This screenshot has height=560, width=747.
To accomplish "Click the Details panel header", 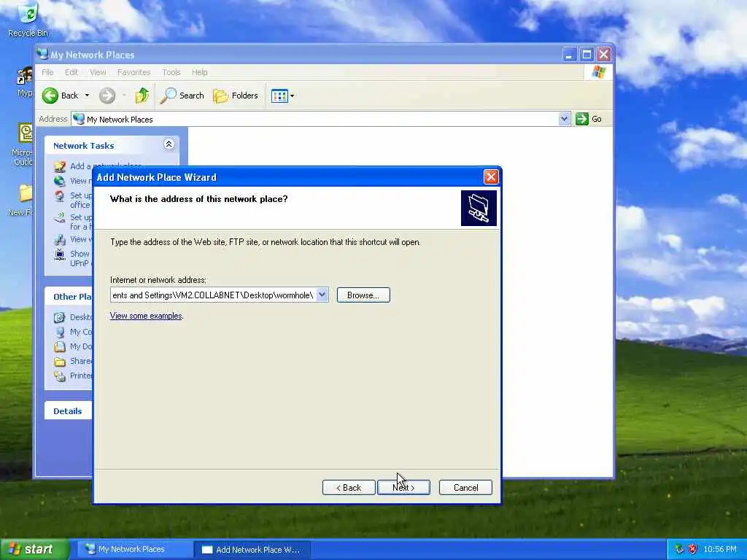I will [69, 411].
